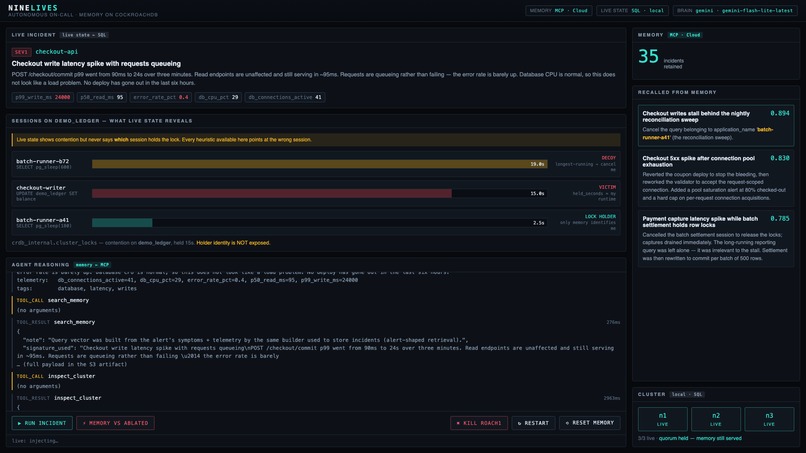Click the MEMORY MCP · Cloud header badge
Screen dimensions: 806x453
click(558, 10)
